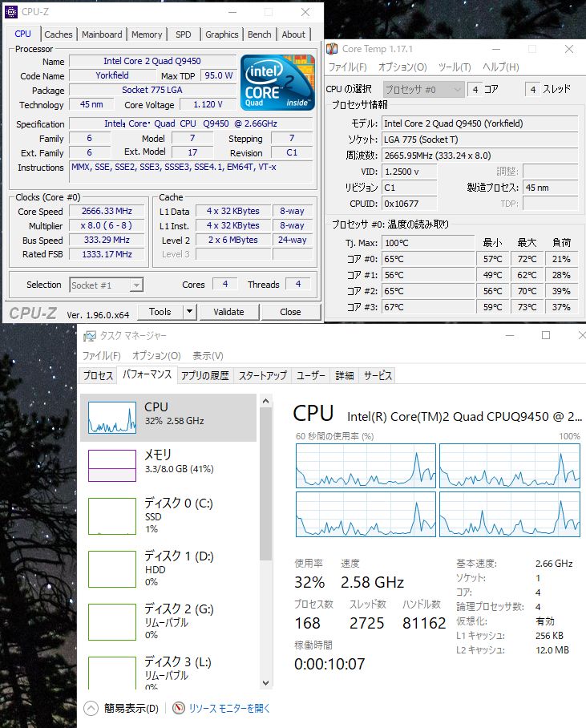The image size is (586, 728).
Task: Select the パフォーマンス tab
Action: (x=148, y=374)
